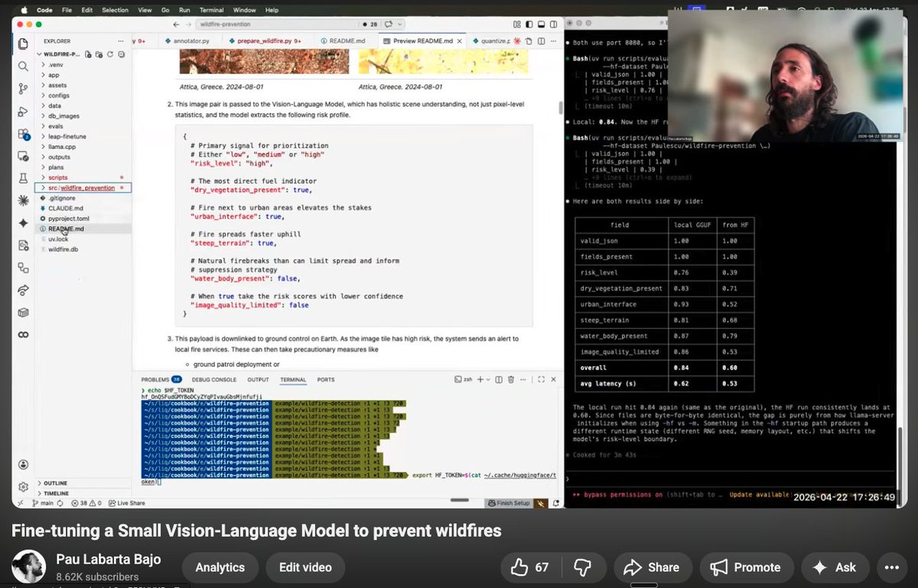The height and width of the screenshot is (588, 918).
Task: Like the video with 67 likes
Action: [530, 567]
